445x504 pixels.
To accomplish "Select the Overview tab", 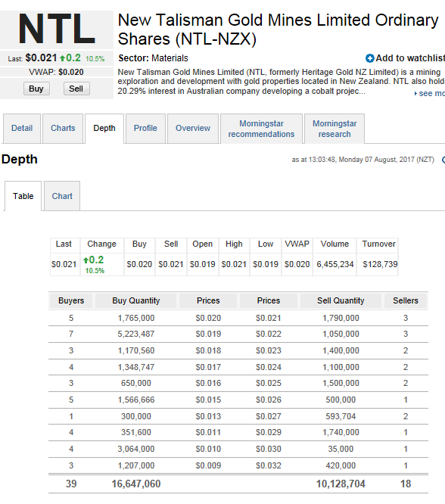I will point(193,128).
